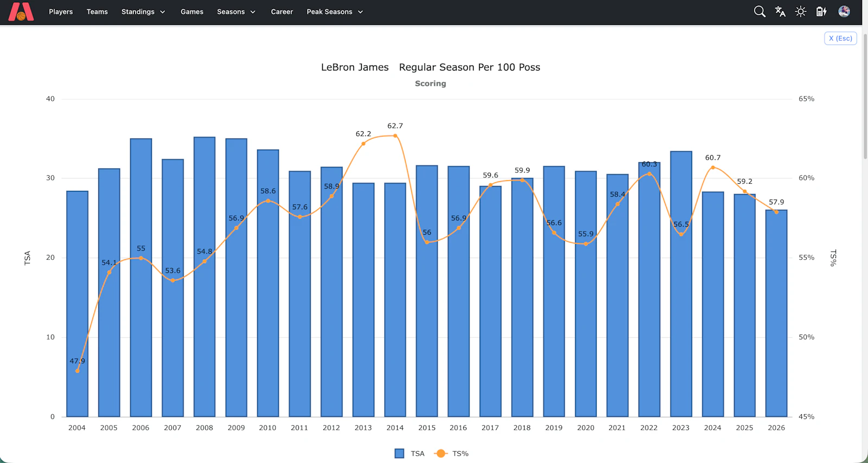Click the 2024 TS% point at 60.7
The image size is (868, 463).
[713, 168]
